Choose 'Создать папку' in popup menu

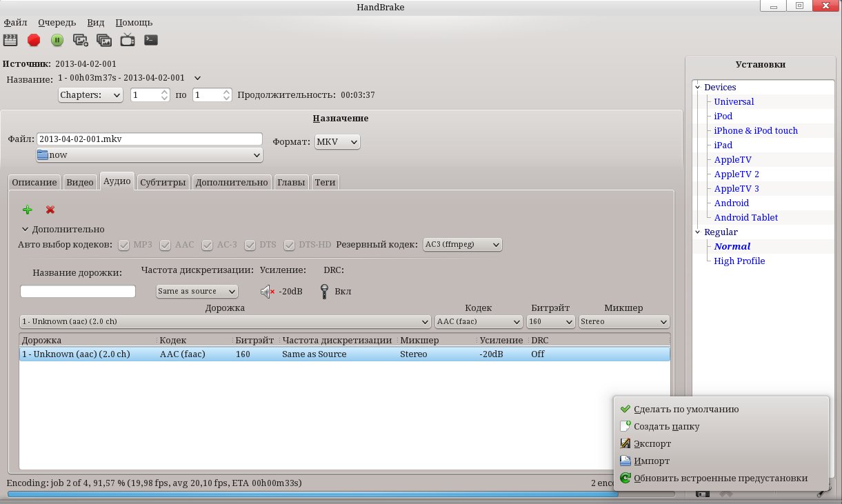point(721,426)
